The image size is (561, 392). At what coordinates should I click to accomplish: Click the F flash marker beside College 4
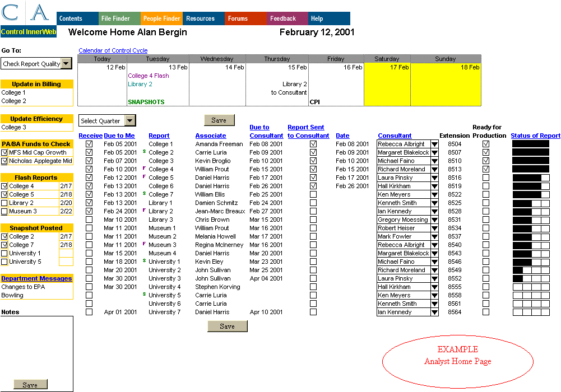point(144,168)
